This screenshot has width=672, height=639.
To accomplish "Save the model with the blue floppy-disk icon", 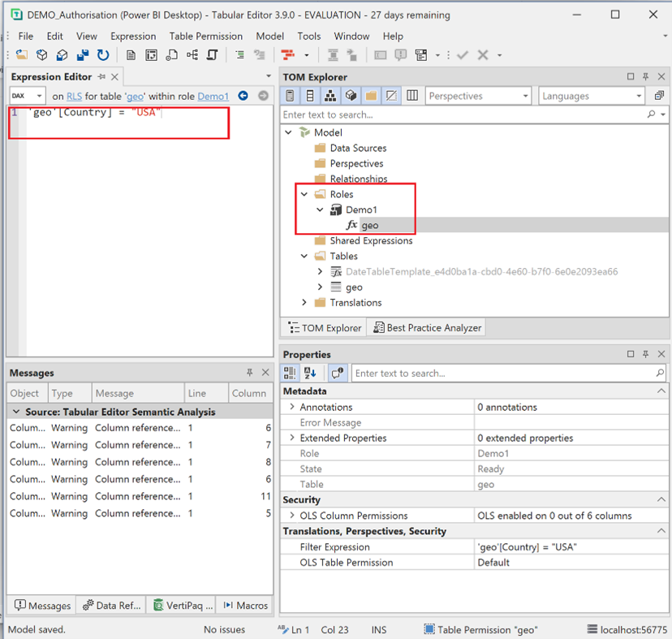I will 83,55.
